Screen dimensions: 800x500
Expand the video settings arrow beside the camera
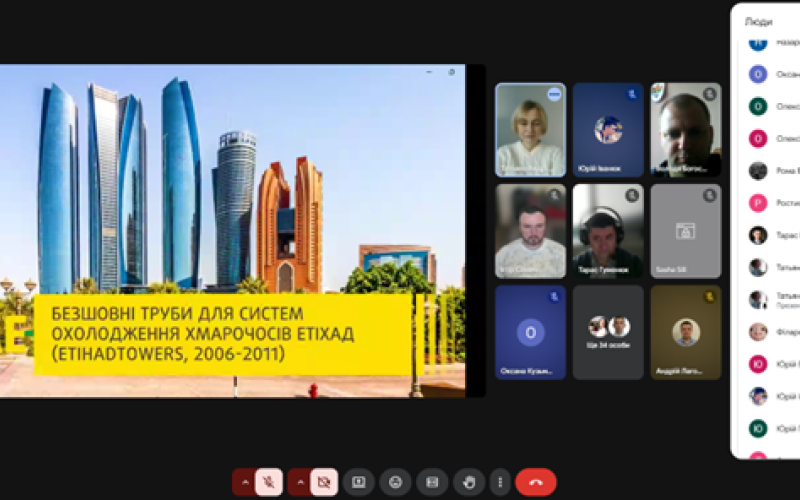[x=298, y=482]
